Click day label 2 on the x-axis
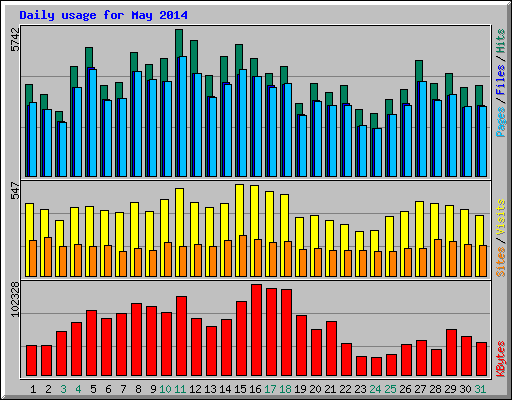512x400 pixels. pyautogui.click(x=48, y=389)
